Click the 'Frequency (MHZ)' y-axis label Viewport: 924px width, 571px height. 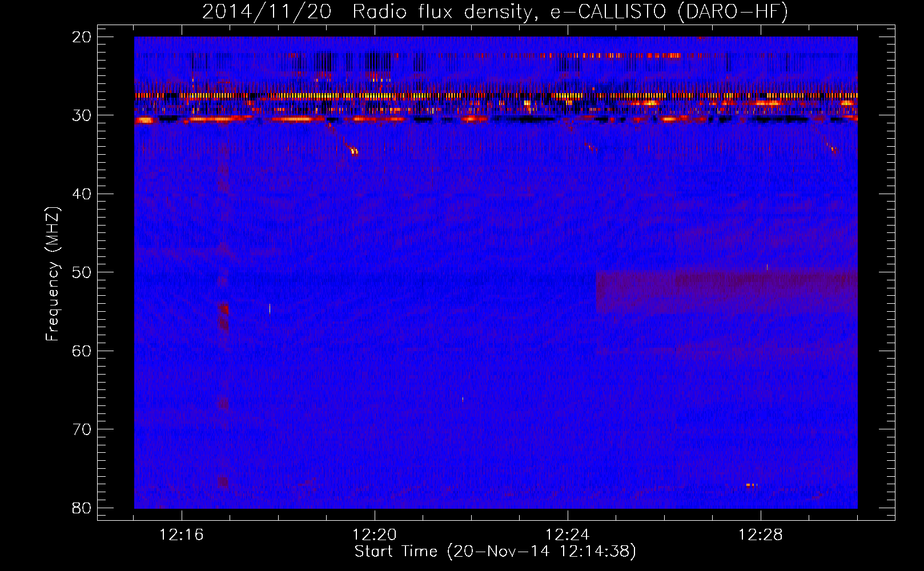[x=53, y=274]
